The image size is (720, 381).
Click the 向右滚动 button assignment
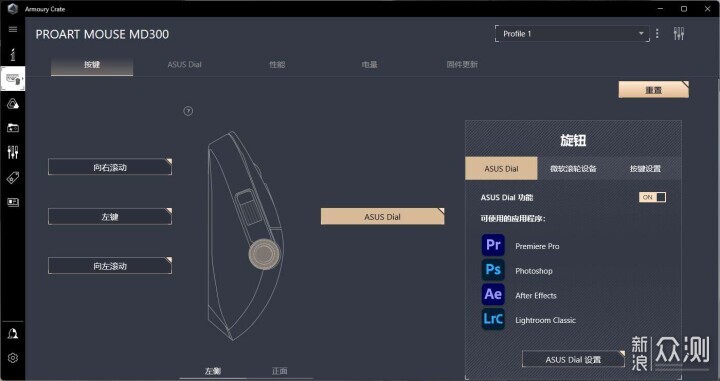coord(110,167)
